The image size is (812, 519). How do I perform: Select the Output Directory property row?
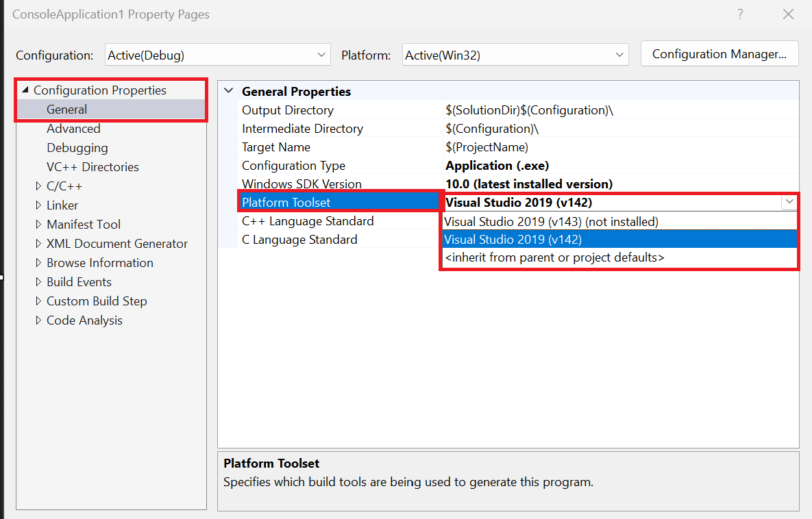coord(518,110)
